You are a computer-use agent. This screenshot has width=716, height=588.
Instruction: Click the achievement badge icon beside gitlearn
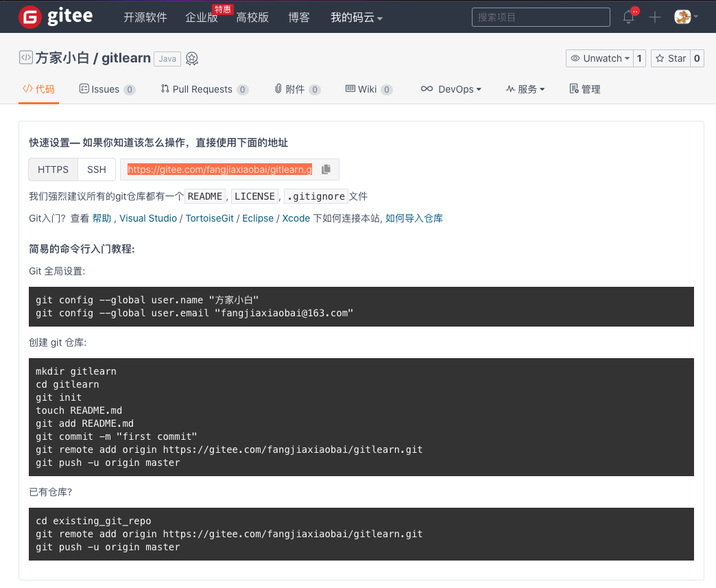tap(191, 58)
